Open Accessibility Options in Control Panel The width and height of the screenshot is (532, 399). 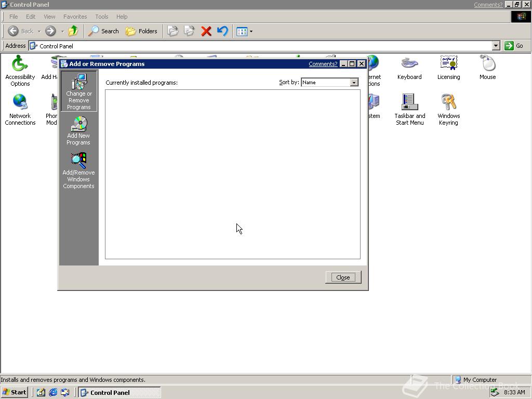coord(20,71)
